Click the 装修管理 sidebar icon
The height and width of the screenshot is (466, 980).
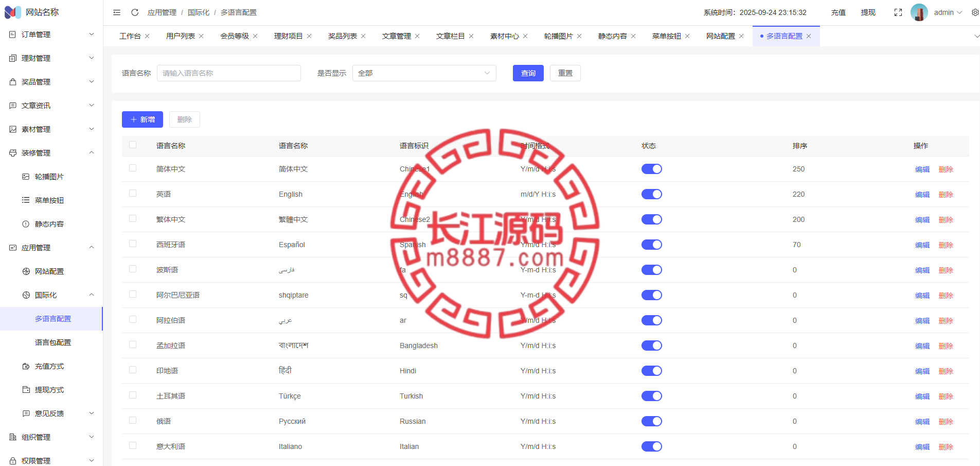[13, 153]
